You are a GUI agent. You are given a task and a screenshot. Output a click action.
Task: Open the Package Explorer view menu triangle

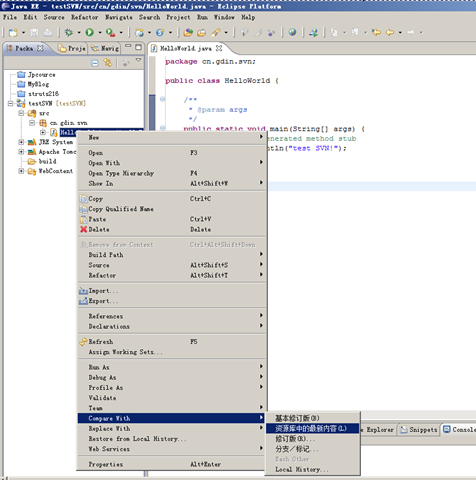[138, 60]
